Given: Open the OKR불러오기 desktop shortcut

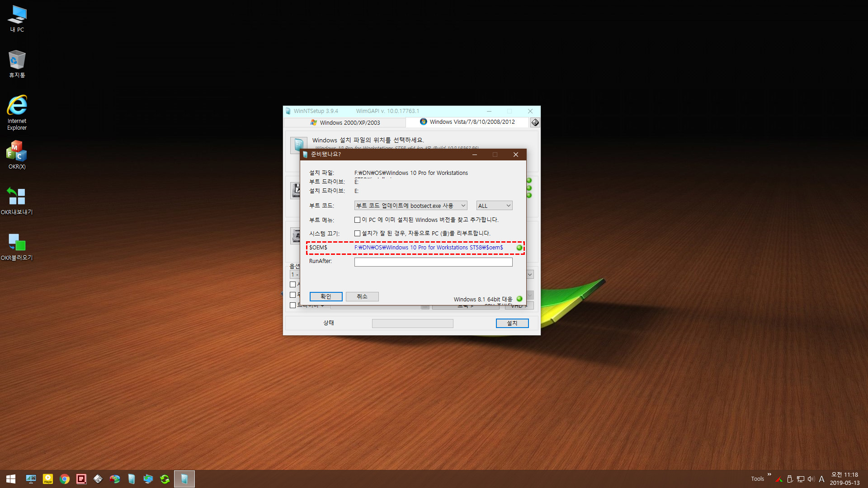Looking at the screenshot, I should tap(17, 247).
